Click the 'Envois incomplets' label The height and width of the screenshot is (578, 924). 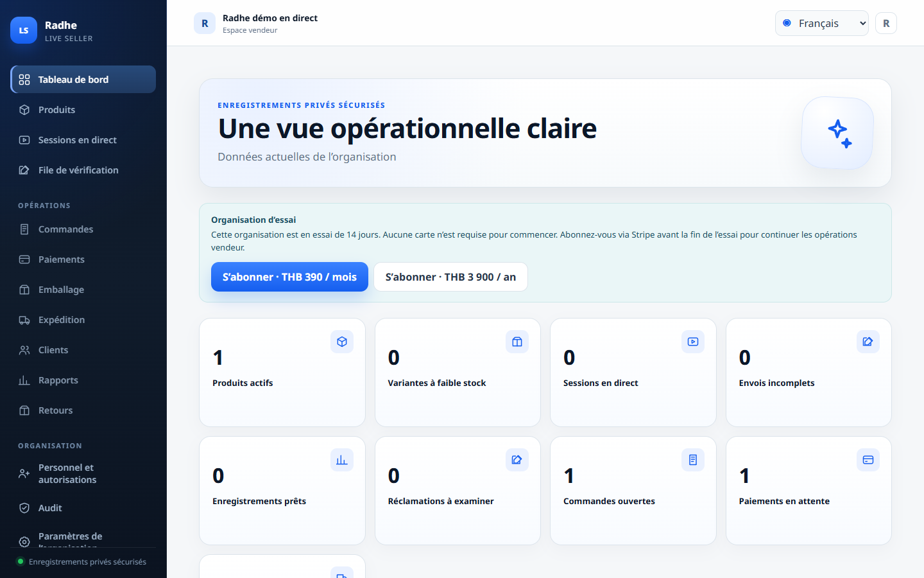pos(776,383)
